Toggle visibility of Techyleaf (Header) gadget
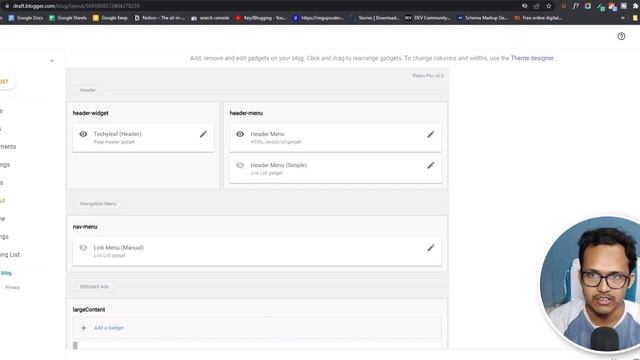The width and height of the screenshot is (640, 360). [x=83, y=134]
